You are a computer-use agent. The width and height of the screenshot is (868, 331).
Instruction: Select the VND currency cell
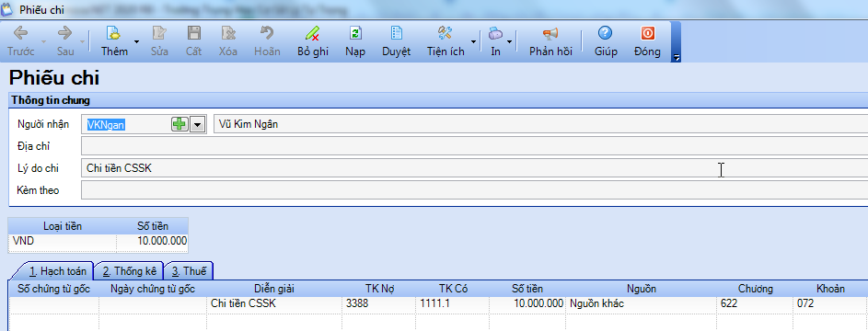pos(62,242)
